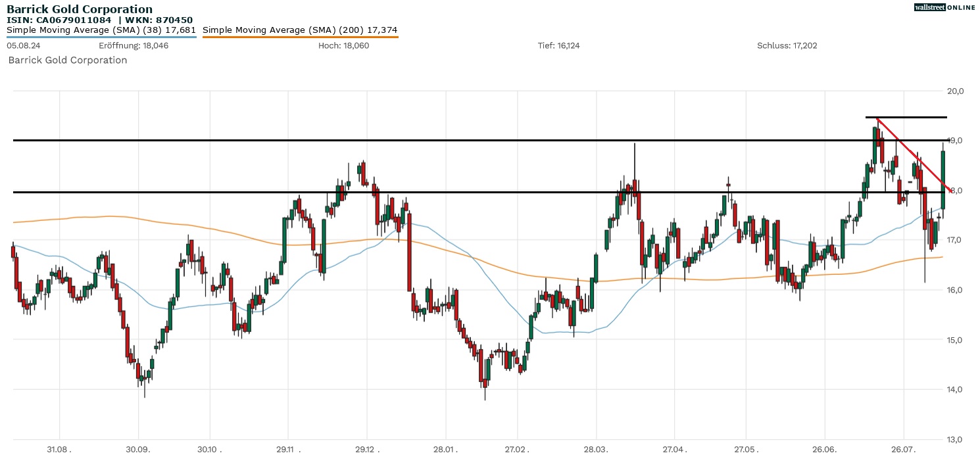
Task: Click the ISIN CA0679011084 text
Action: point(59,20)
